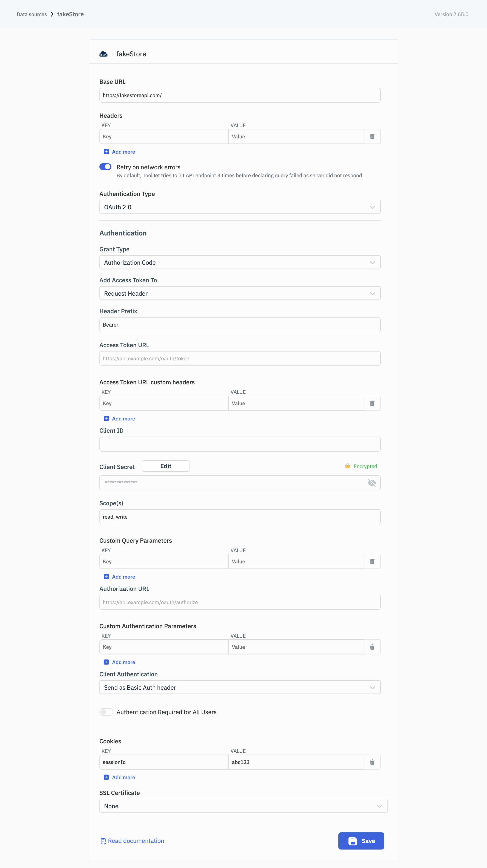The image size is (487, 868).
Task: Click the REST API cloud icon
Action: click(103, 54)
